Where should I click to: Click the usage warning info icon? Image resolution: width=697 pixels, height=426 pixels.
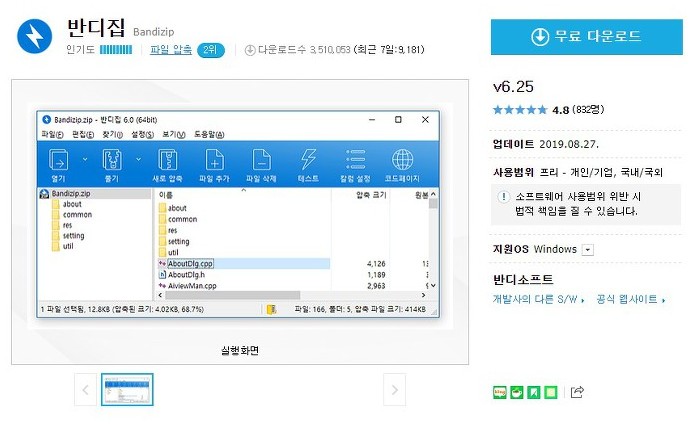pyautogui.click(x=503, y=197)
